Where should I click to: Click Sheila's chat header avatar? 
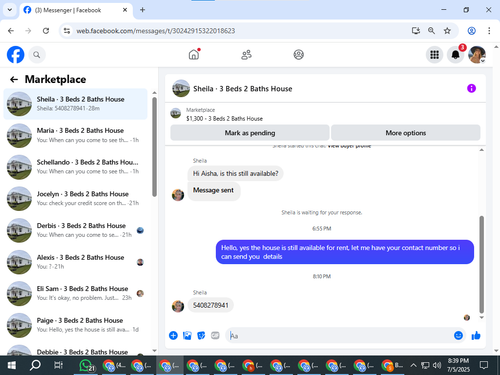click(x=181, y=88)
